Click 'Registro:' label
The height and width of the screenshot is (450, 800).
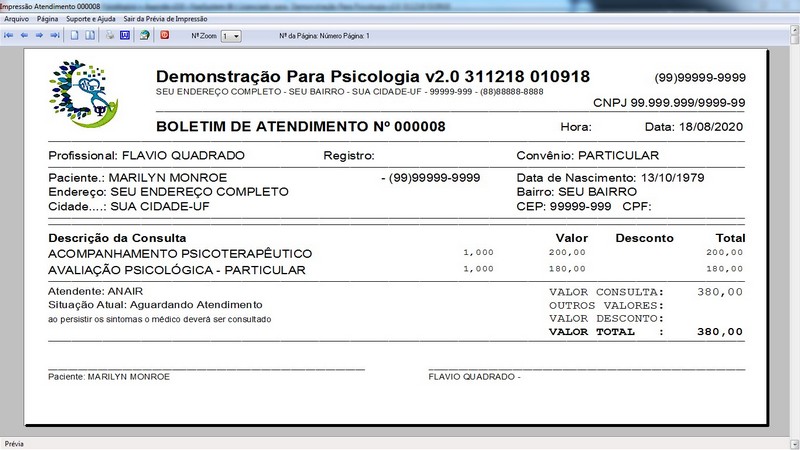click(349, 156)
